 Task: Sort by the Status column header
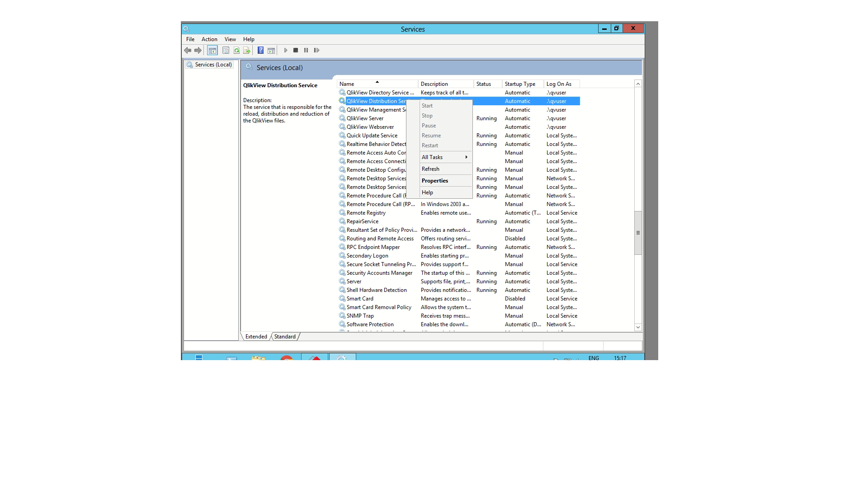pyautogui.click(x=488, y=84)
